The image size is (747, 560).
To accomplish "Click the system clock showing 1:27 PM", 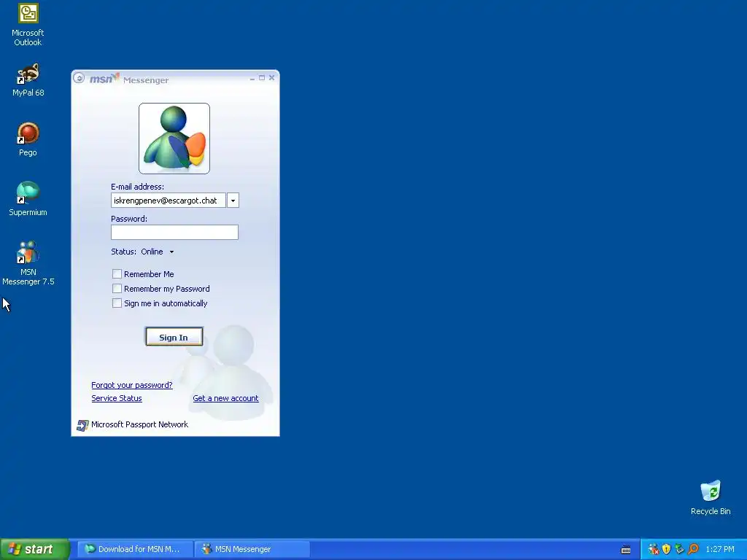I will click(720, 549).
